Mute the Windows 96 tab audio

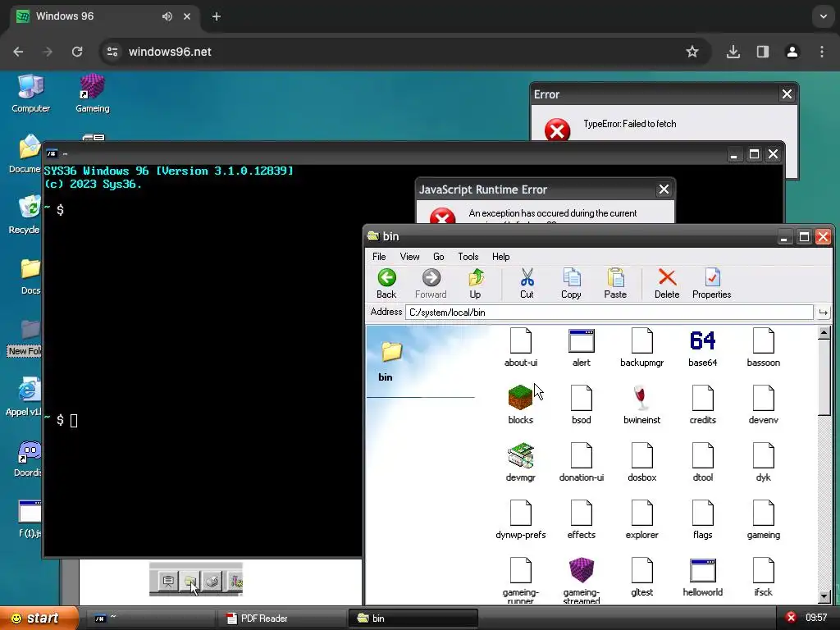click(167, 16)
